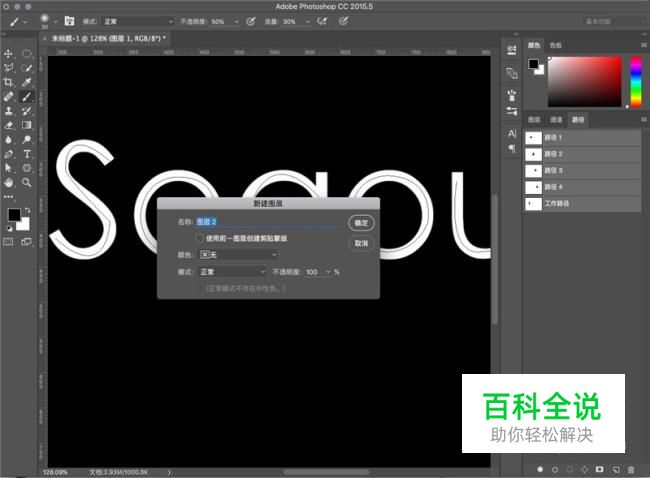Select the Elliptical Marquee tool
This screenshot has width=650, height=478.
(x=27, y=53)
